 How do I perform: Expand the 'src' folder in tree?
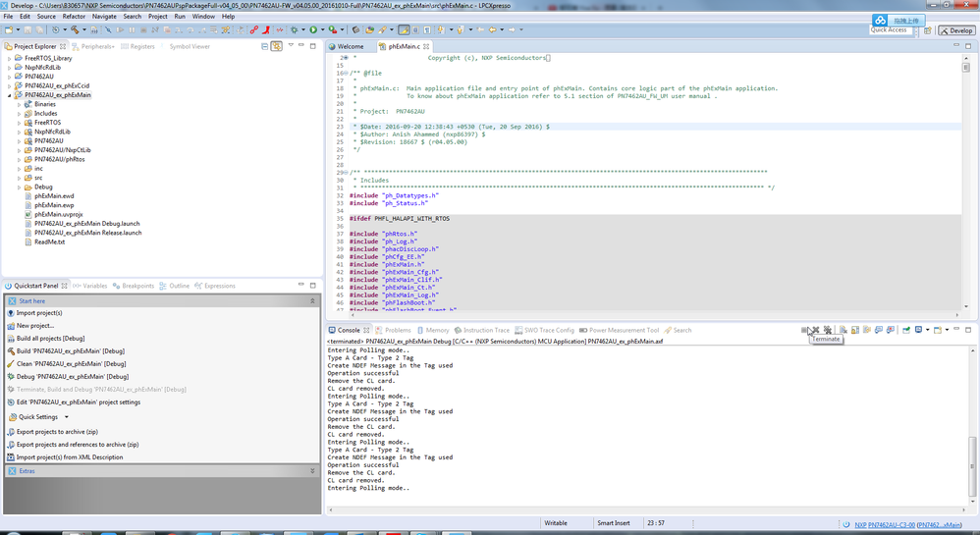pos(19,178)
